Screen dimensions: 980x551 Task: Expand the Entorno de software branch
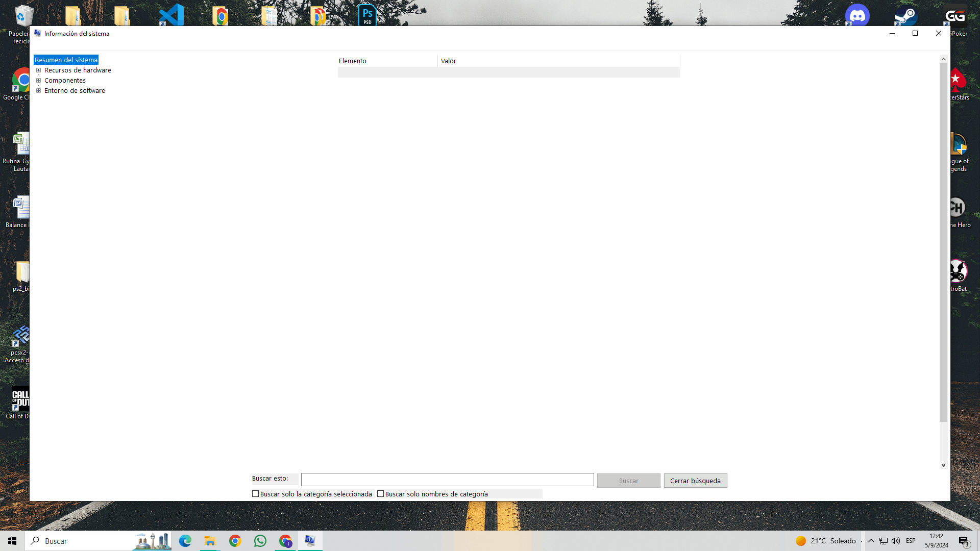39,90
